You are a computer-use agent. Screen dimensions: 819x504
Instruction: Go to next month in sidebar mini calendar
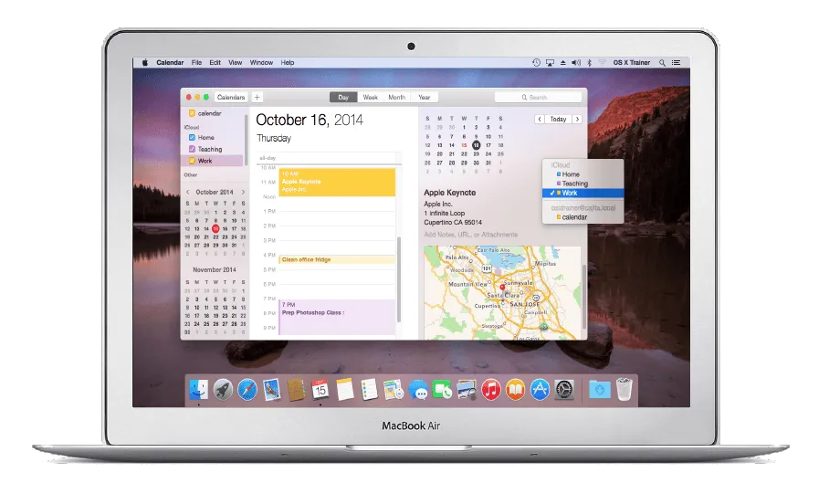tap(243, 192)
